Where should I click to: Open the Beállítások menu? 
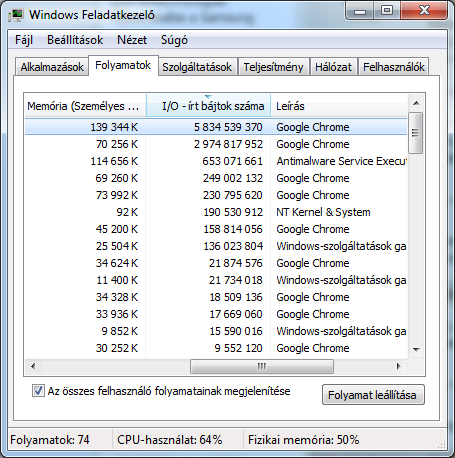[75, 40]
